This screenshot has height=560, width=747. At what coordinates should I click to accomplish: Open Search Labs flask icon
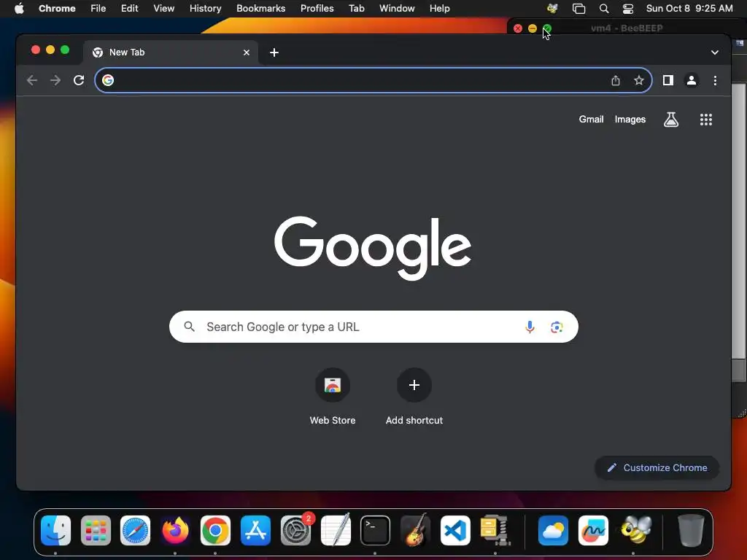point(671,120)
